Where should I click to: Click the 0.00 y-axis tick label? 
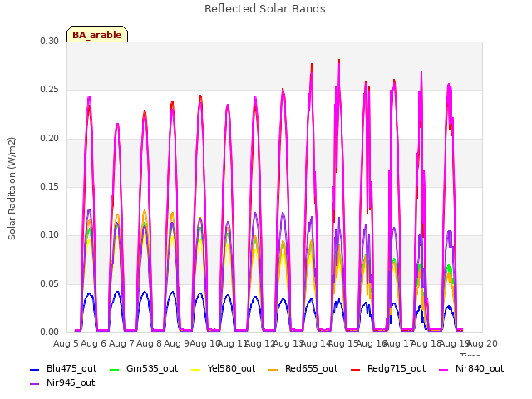click(x=50, y=332)
